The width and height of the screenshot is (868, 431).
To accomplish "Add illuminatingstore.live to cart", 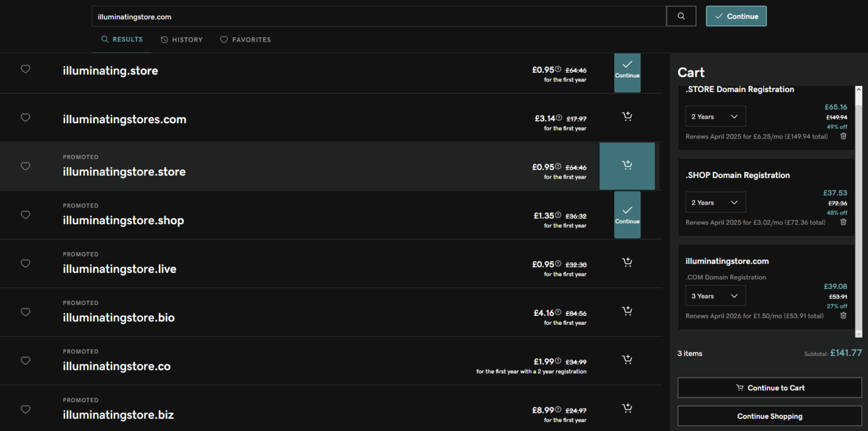I will (627, 263).
